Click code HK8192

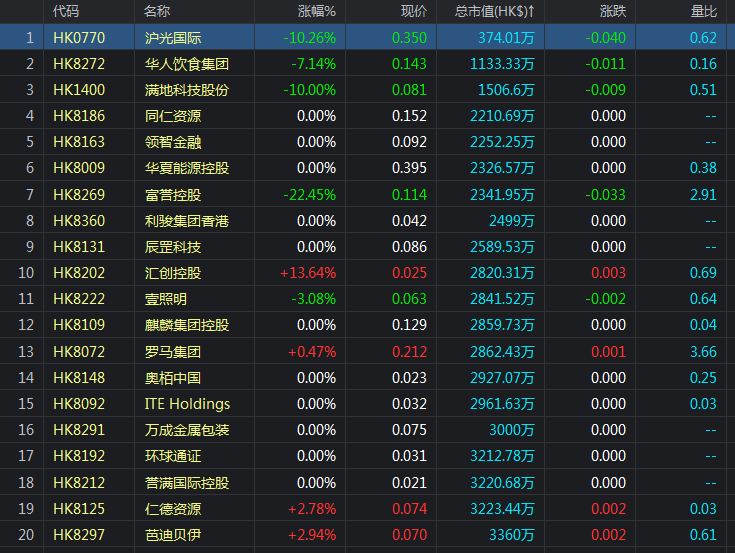click(x=79, y=456)
